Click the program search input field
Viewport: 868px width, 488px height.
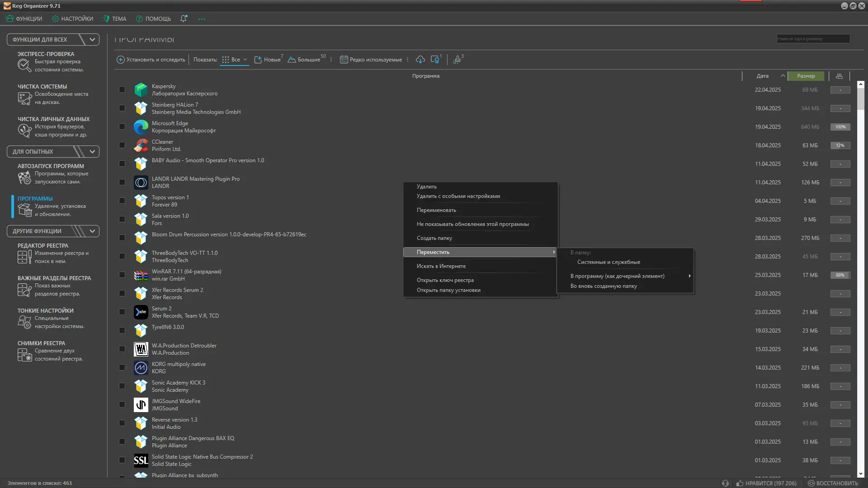[x=813, y=39]
